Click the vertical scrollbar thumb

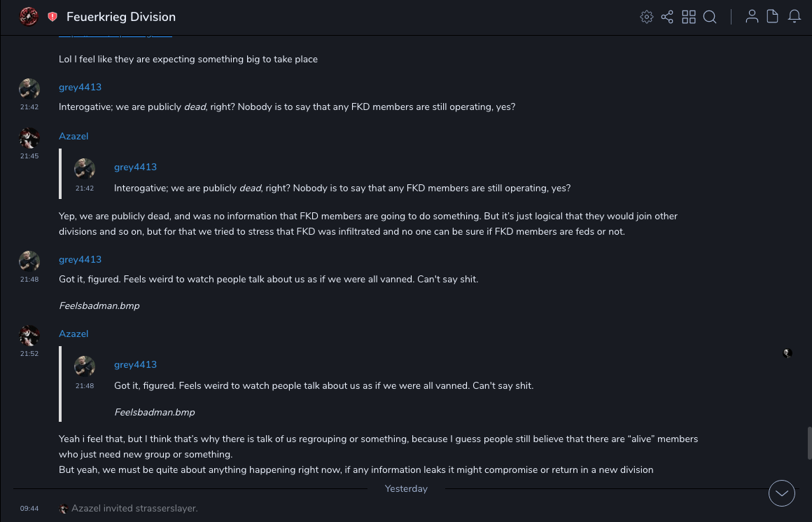coord(809,443)
